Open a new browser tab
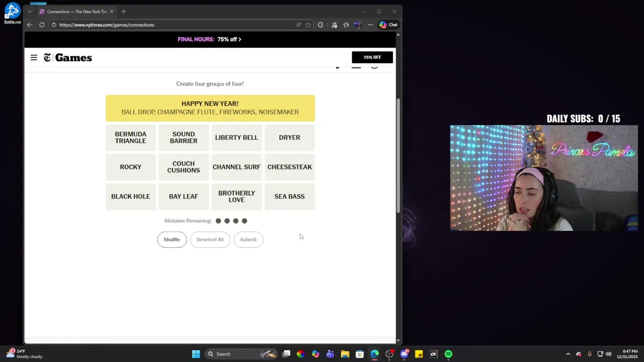The width and height of the screenshot is (644, 362). tap(124, 12)
